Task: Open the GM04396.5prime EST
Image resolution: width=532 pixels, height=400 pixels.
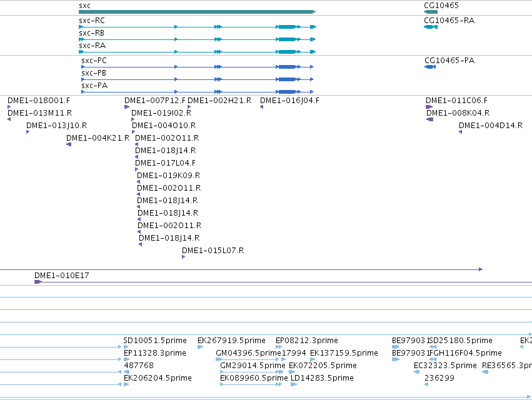Action: coord(248,359)
